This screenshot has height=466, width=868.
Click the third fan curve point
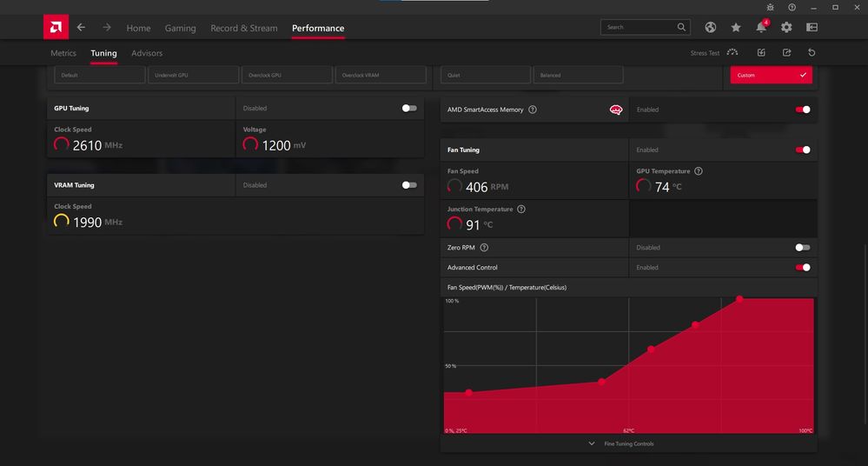pos(651,349)
